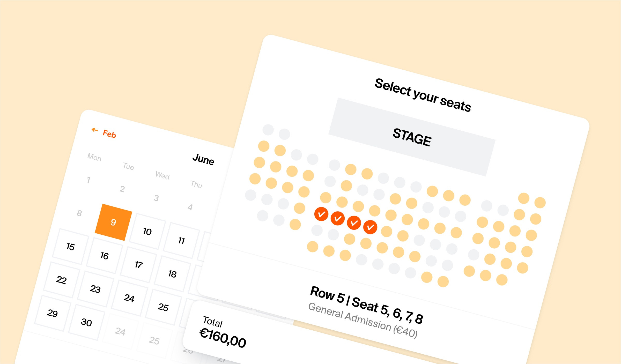621x364 pixels.
Task: Uncheck the second selected orange seat
Action: pos(337,219)
